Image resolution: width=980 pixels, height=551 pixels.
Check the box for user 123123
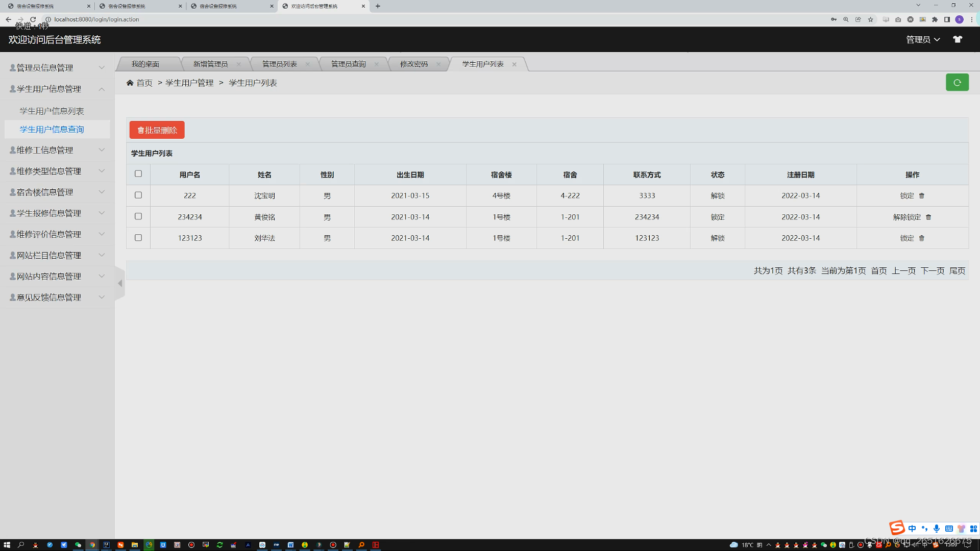click(138, 238)
